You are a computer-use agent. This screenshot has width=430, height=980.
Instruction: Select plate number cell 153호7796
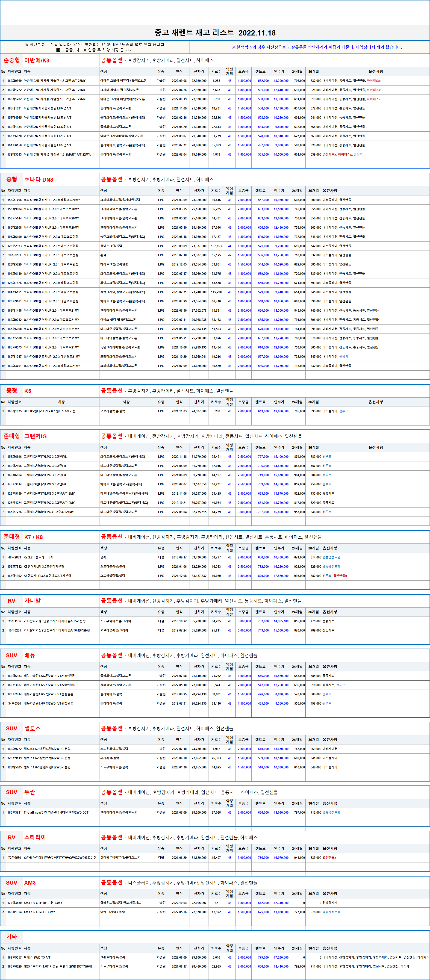coord(15,200)
